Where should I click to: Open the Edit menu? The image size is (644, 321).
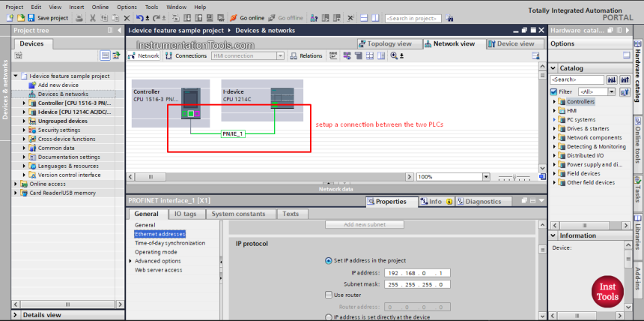(x=36, y=7)
